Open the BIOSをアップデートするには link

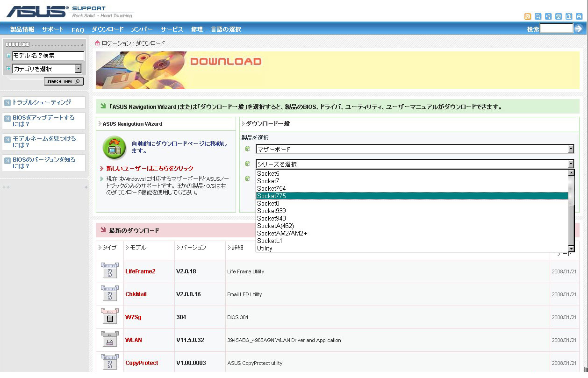[x=43, y=121]
